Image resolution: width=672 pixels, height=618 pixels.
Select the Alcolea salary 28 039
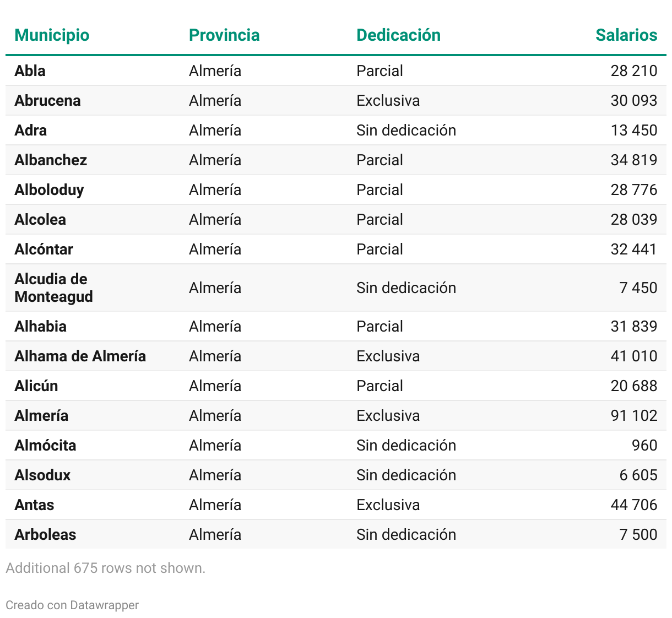(633, 220)
